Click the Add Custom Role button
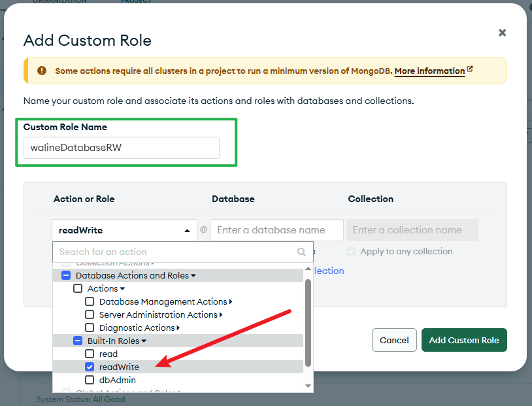Screen dimensions: 532x406 [x=464, y=340]
